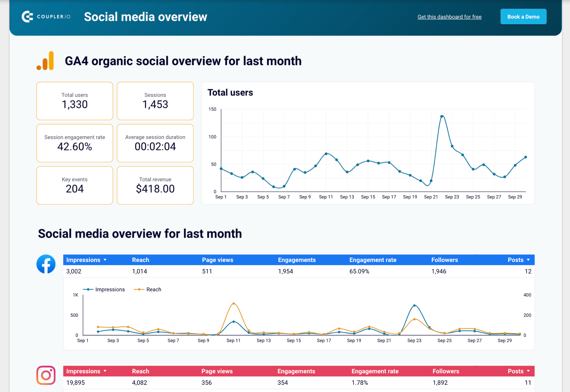
Task: Sort Instagram table by Posts arrow
Action: pos(528,371)
